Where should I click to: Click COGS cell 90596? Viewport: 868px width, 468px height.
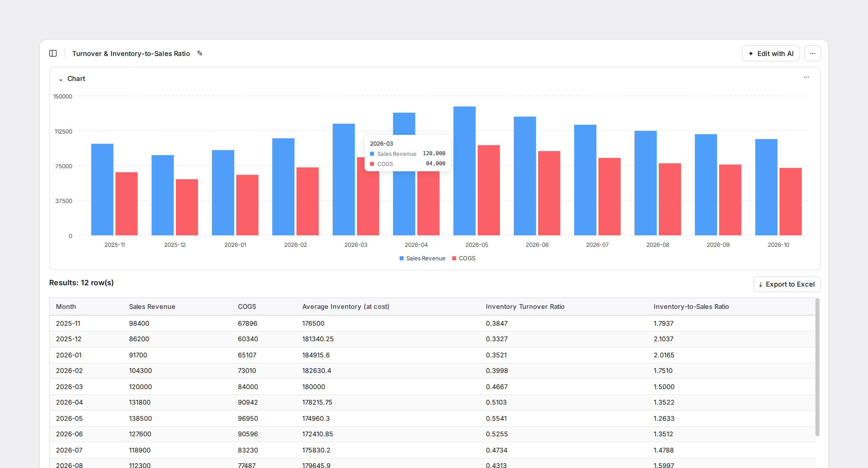[x=248, y=434]
